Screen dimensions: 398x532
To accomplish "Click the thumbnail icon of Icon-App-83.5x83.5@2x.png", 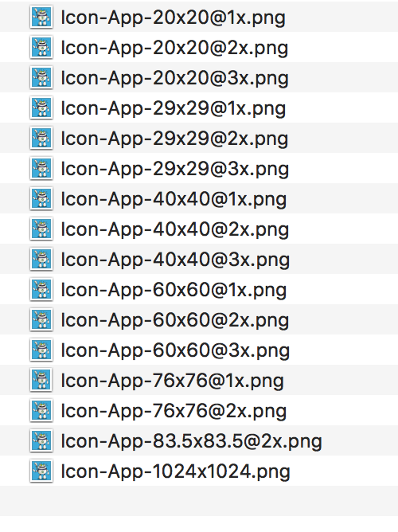I will point(41,440).
